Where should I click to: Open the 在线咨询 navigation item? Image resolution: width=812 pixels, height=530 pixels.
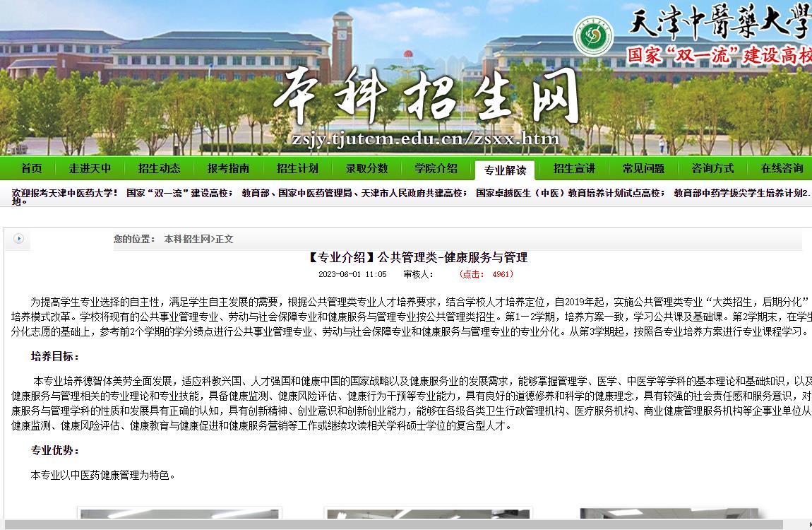point(782,168)
